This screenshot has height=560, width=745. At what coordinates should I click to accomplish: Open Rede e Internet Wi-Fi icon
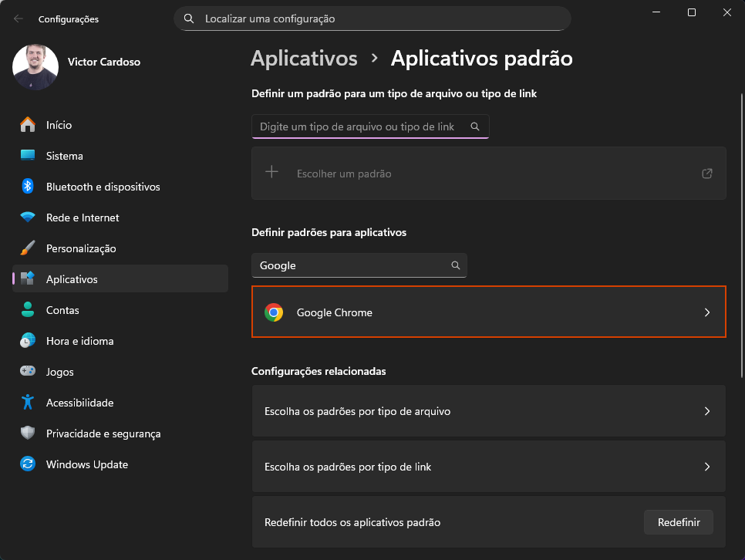28,218
